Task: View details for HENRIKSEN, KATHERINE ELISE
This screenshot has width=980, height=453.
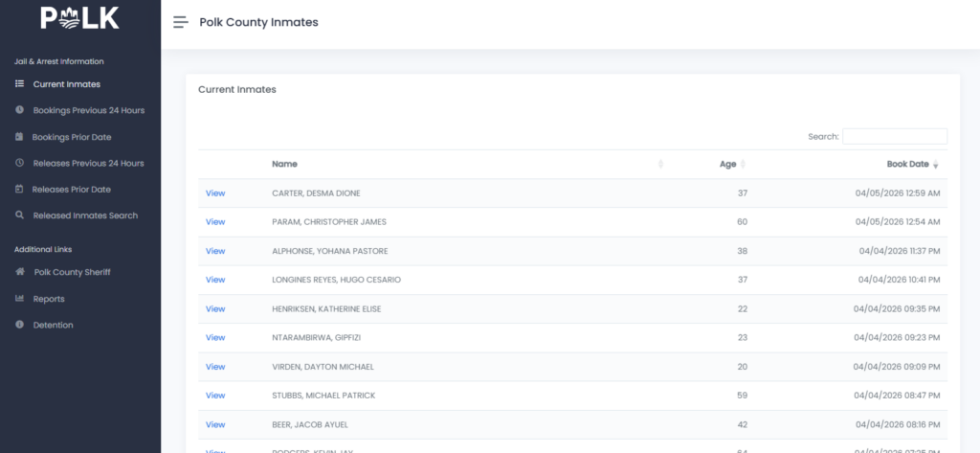Action: [215, 308]
